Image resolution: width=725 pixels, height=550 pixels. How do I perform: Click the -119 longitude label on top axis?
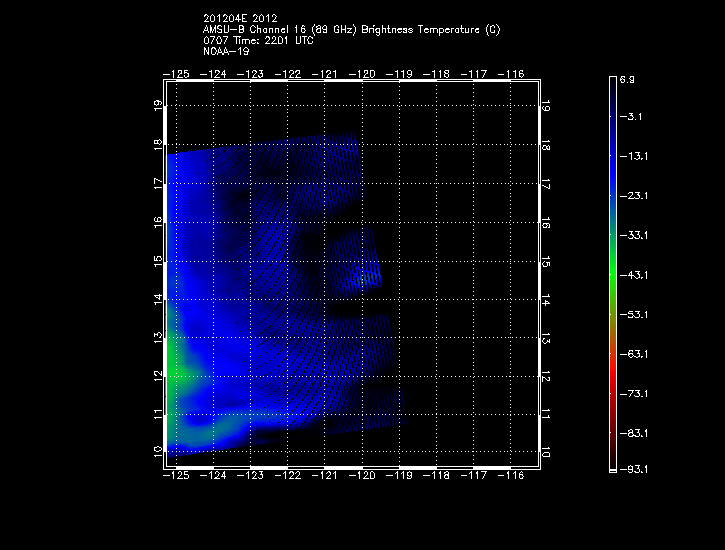[x=399, y=74]
